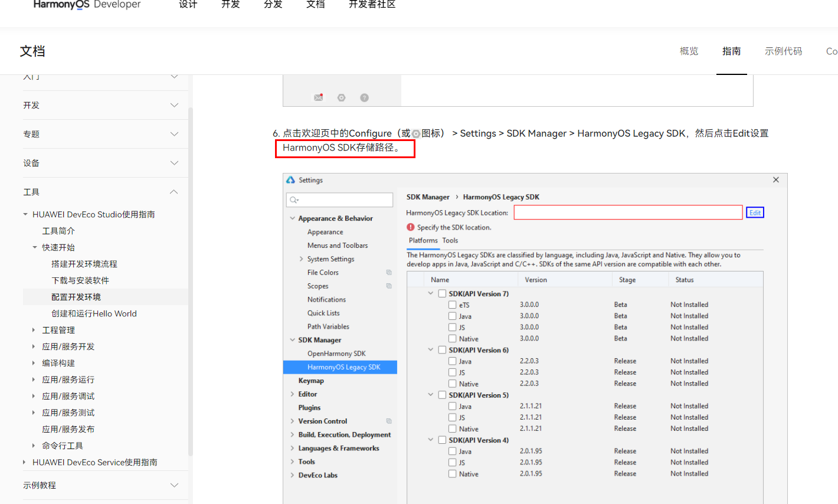
Task: Click the gear icon beside the envelope icon
Action: click(x=341, y=97)
